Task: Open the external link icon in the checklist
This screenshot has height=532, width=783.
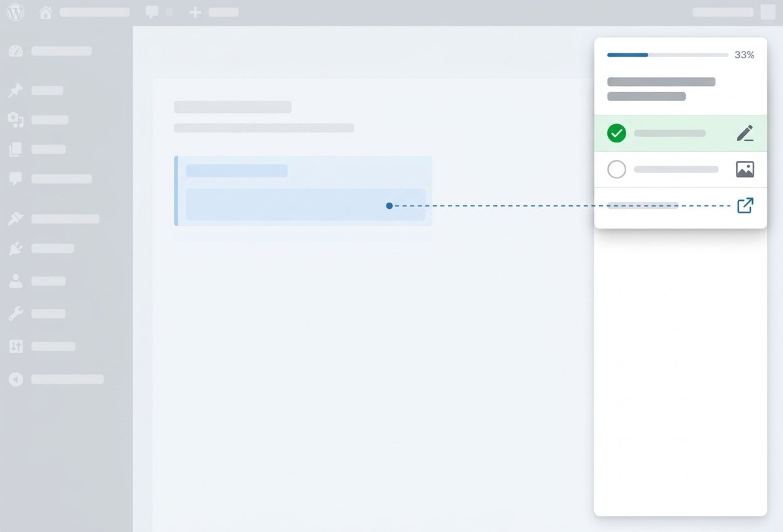Action: click(x=745, y=205)
